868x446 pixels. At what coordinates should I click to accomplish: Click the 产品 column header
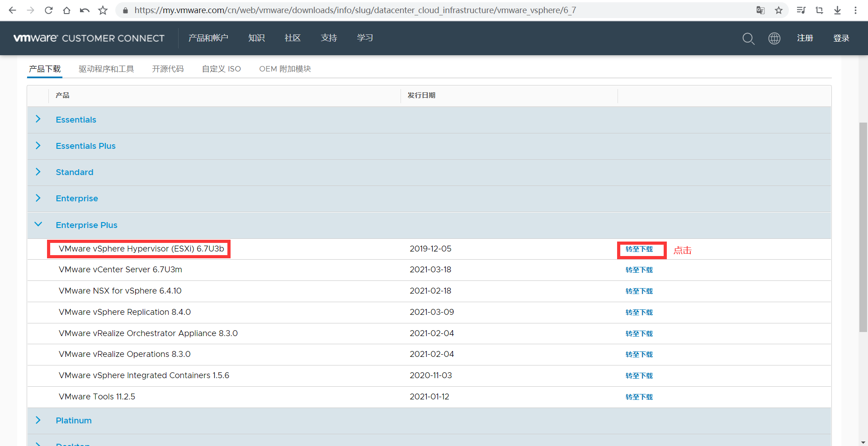62,95
